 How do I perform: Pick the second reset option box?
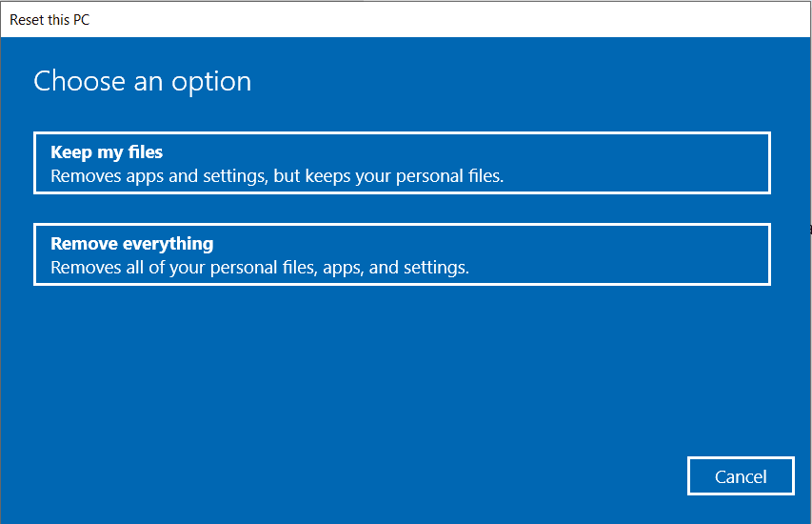pos(401,254)
